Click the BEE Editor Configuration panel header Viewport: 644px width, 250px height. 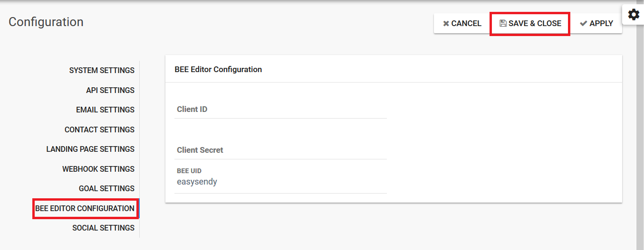pyautogui.click(x=394, y=69)
